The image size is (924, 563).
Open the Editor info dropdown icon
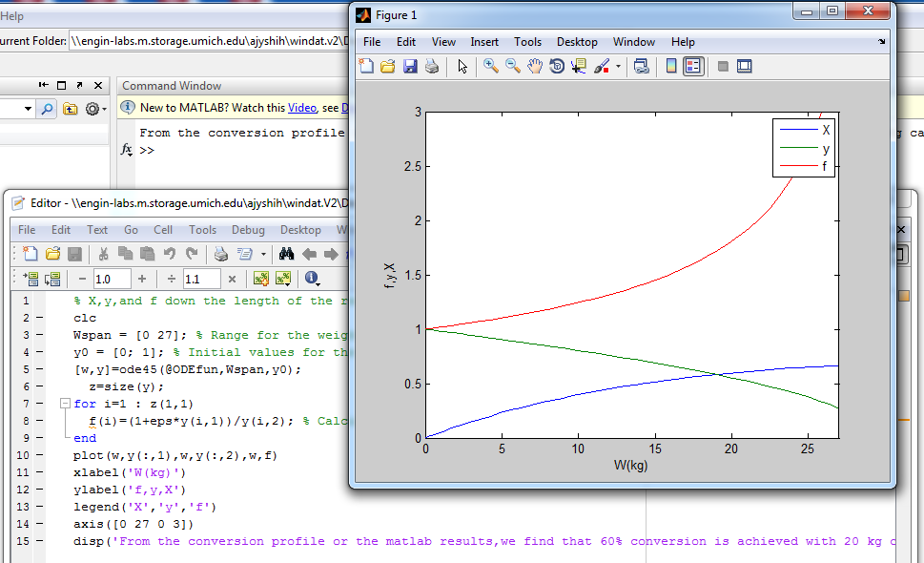coord(313,279)
